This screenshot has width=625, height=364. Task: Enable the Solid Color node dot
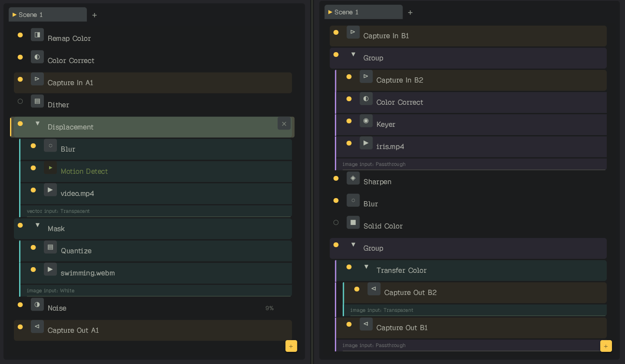pyautogui.click(x=336, y=222)
